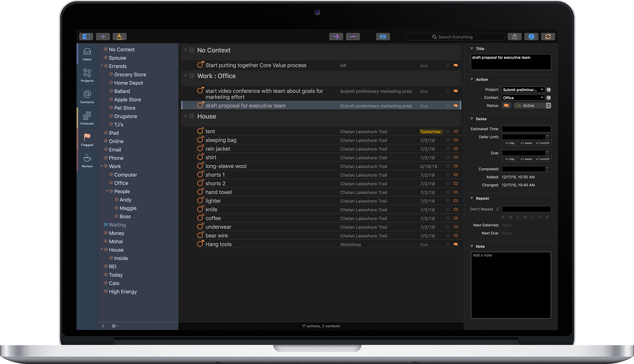Toggle the sidebar visibility icon

86,37
